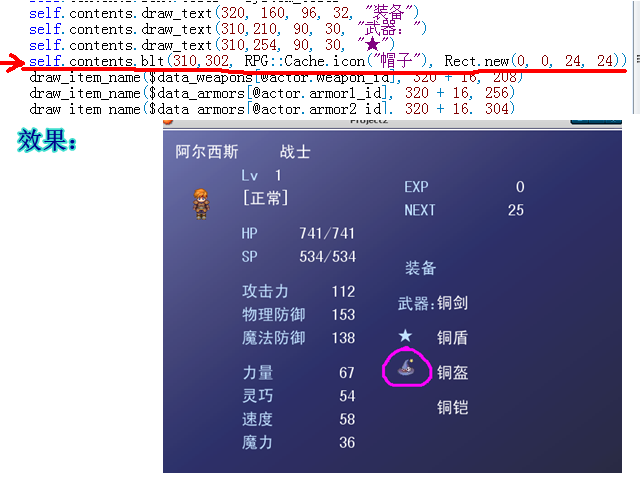Click the shield entry 铜盾
The image size is (640, 480).
(452, 338)
